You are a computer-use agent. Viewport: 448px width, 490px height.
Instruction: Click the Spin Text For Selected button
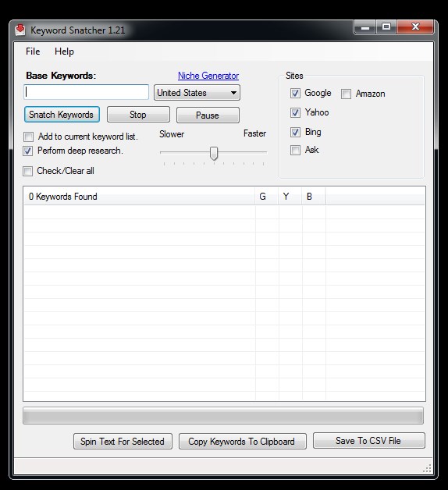click(x=123, y=442)
